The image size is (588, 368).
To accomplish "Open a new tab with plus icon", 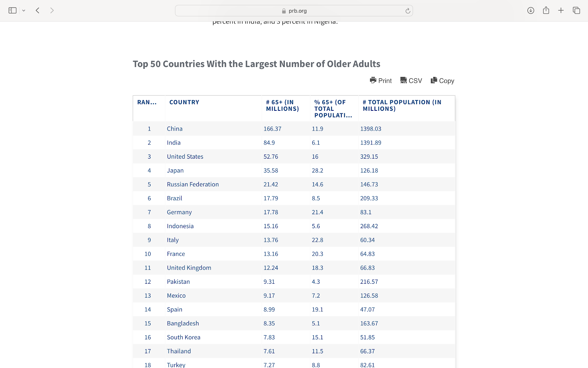I will pos(561,11).
